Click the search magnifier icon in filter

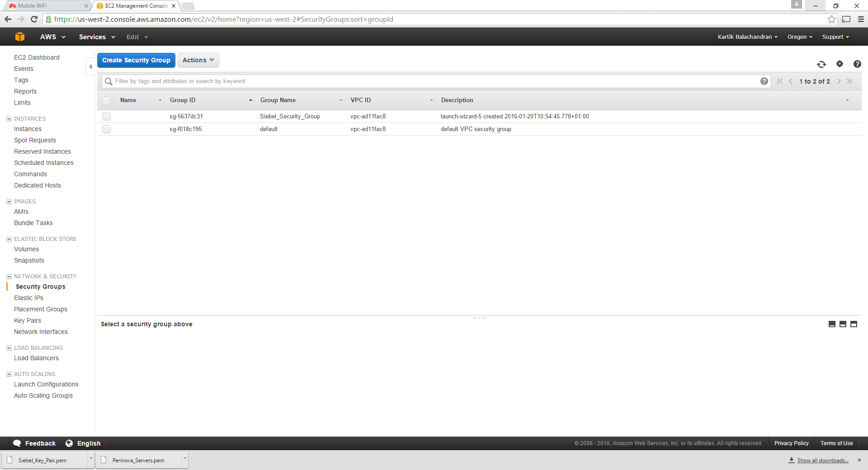point(108,81)
